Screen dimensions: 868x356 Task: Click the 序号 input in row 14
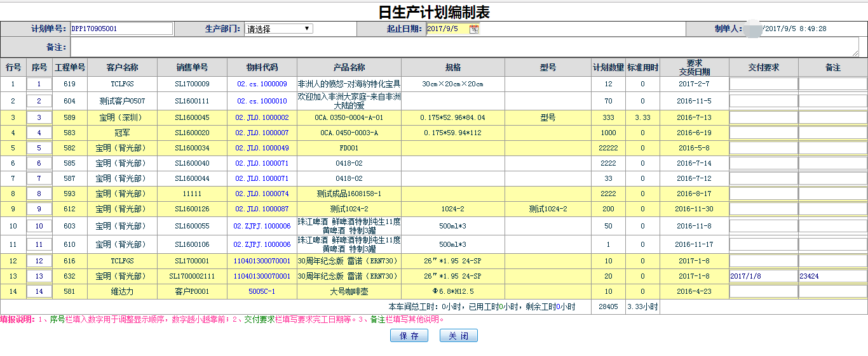tap(39, 291)
